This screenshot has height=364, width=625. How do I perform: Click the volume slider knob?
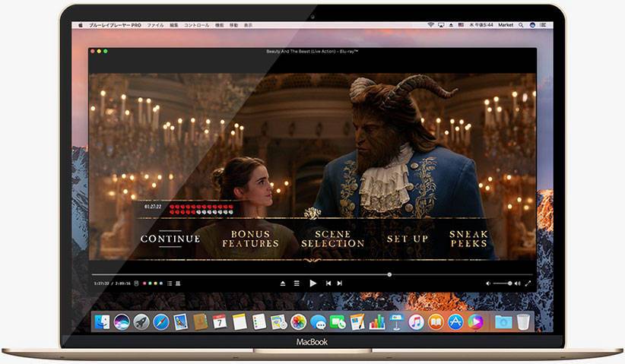click(509, 283)
